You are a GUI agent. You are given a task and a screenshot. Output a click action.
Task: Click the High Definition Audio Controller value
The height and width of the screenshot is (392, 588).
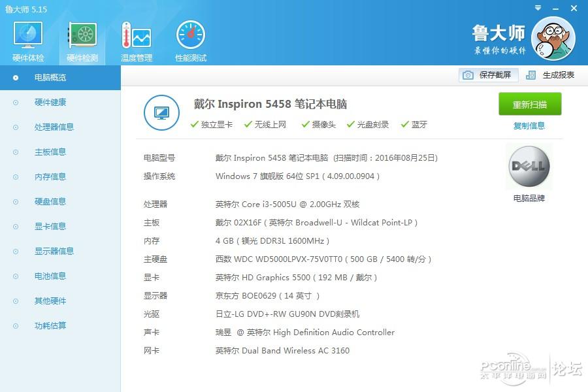[305, 333]
